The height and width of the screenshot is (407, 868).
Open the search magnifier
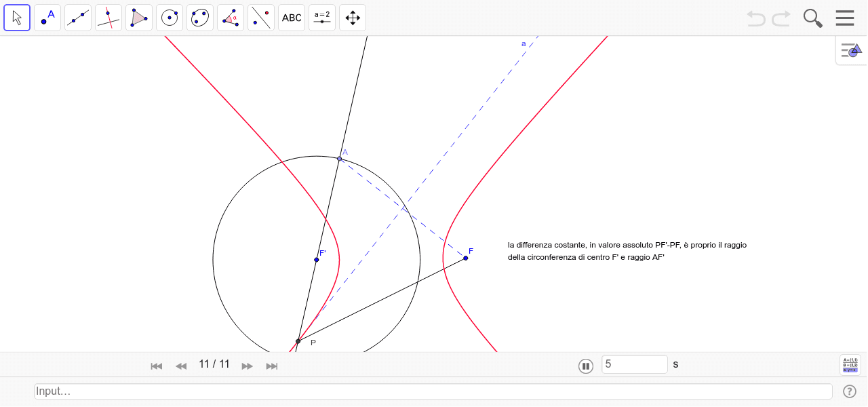(812, 18)
